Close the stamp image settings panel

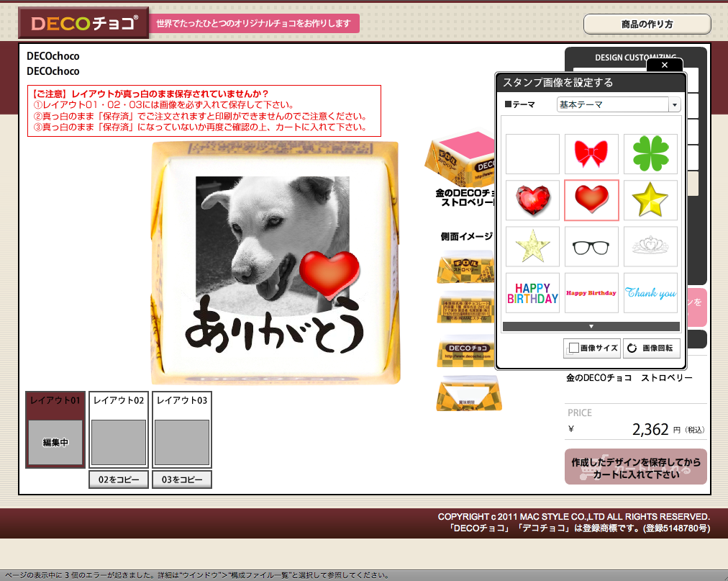(664, 65)
